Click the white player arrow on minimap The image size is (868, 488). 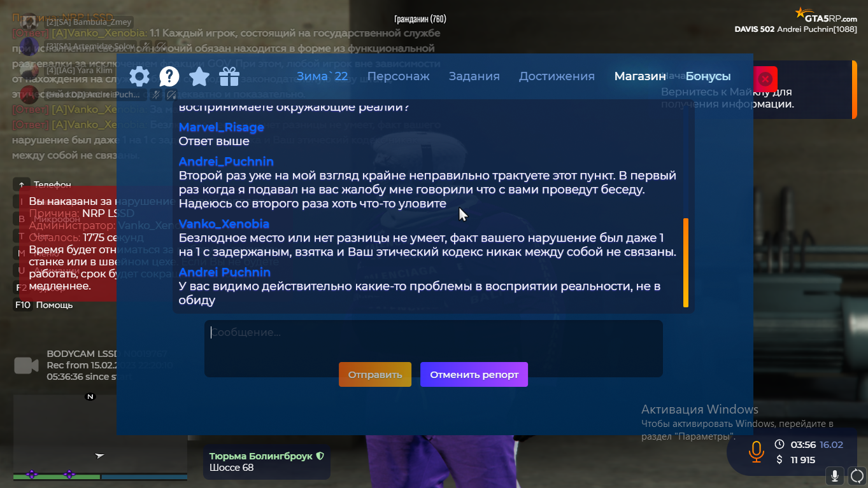click(99, 456)
